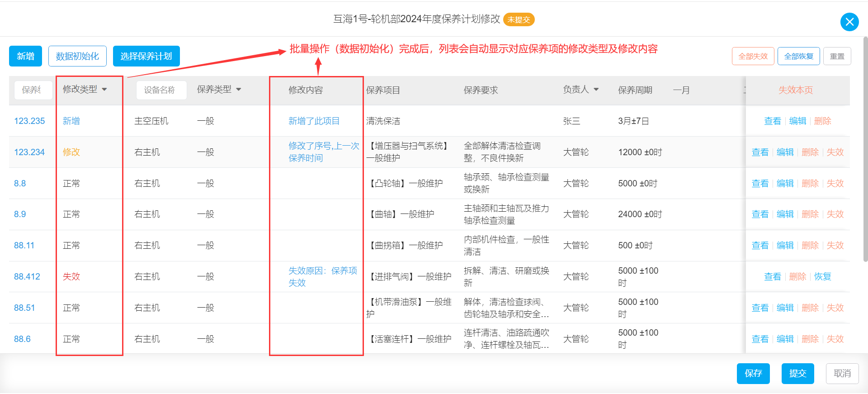868x394 pixels.
Task: Click the vertical scrollbar on the right
Action: (x=865, y=149)
